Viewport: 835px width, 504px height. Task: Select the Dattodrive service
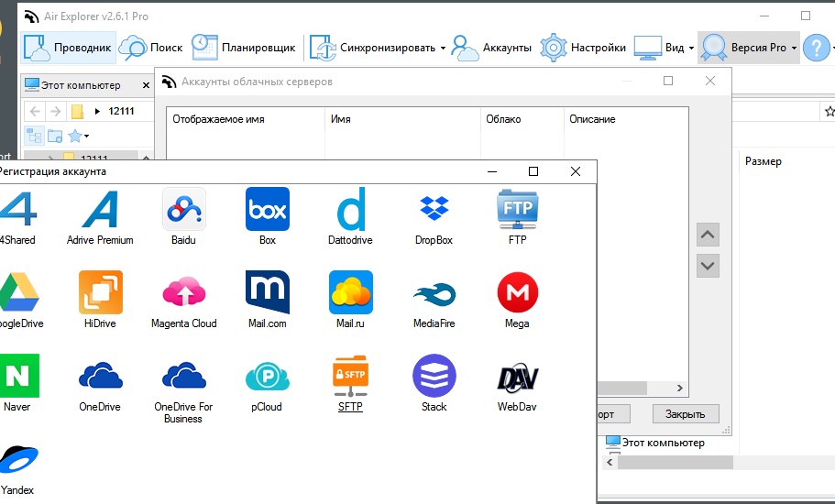tap(351, 209)
